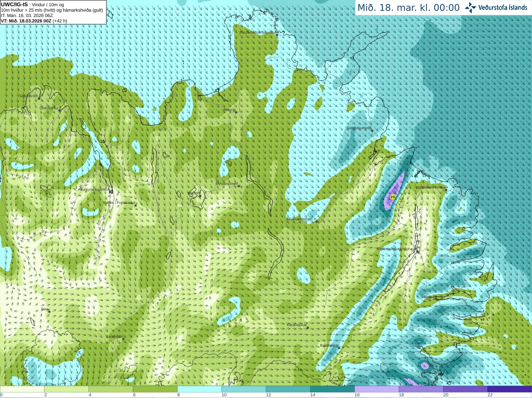Click the 18–20 m/s purple swatch
The image size is (532, 398).
[x=421, y=389]
